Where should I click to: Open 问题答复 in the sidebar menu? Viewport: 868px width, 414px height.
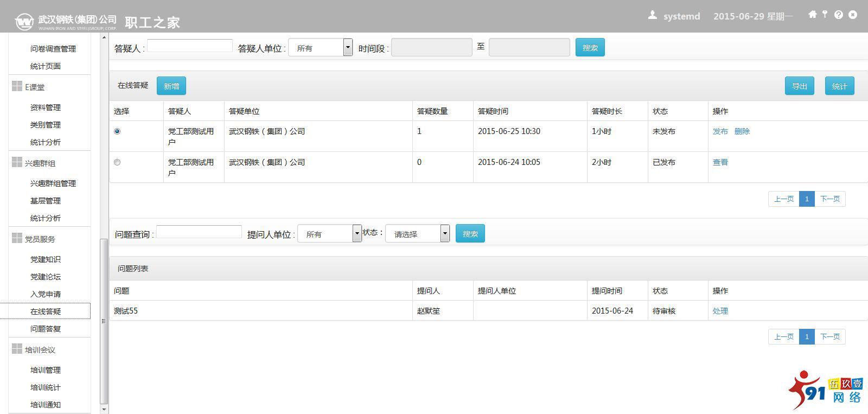pyautogui.click(x=46, y=329)
